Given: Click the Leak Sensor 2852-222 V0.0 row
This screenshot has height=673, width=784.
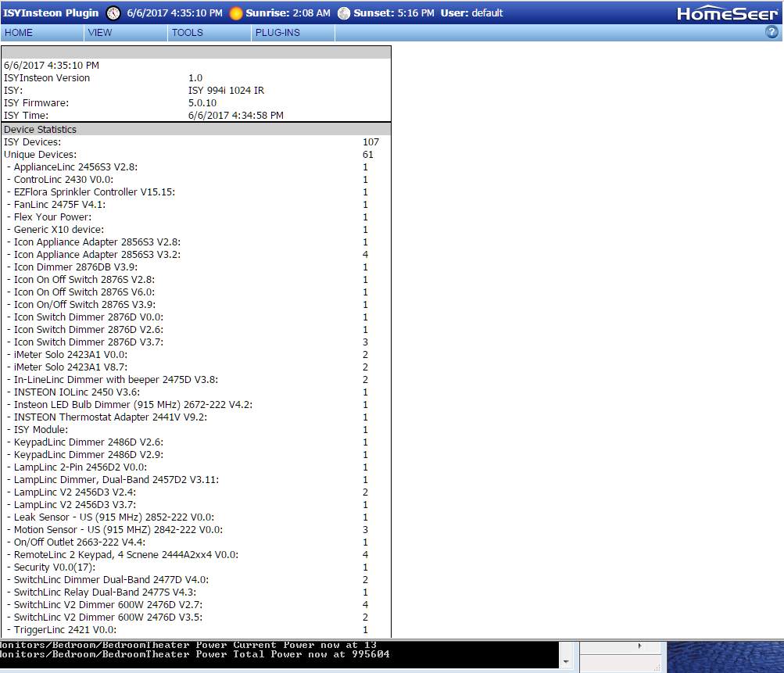Looking at the screenshot, I should (196, 517).
